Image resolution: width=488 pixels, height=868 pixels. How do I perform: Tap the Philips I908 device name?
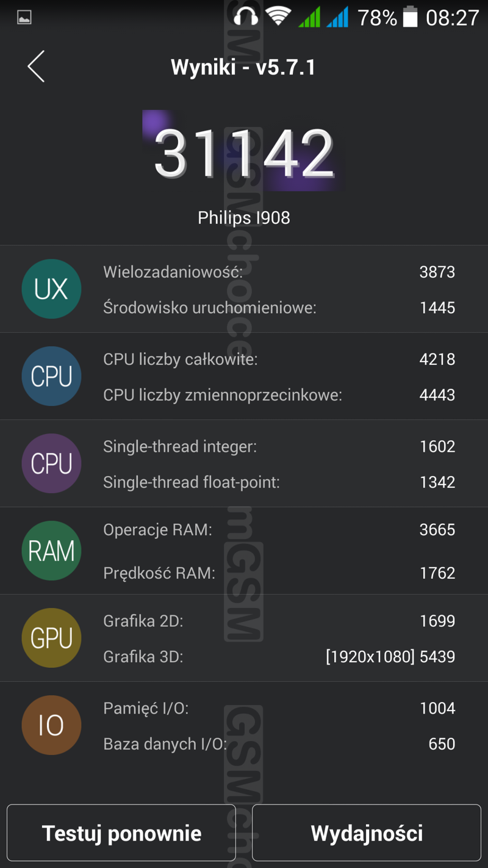pos(243,218)
